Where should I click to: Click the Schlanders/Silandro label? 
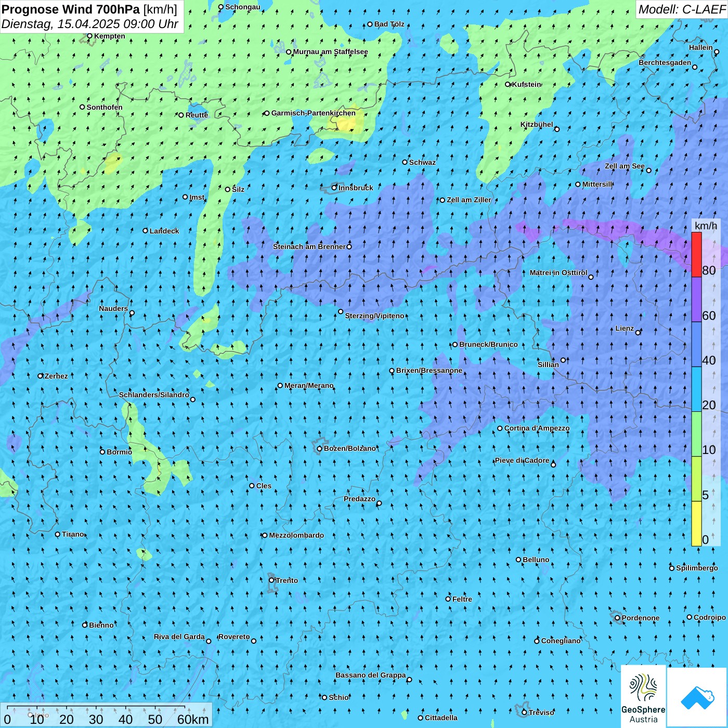154,395
